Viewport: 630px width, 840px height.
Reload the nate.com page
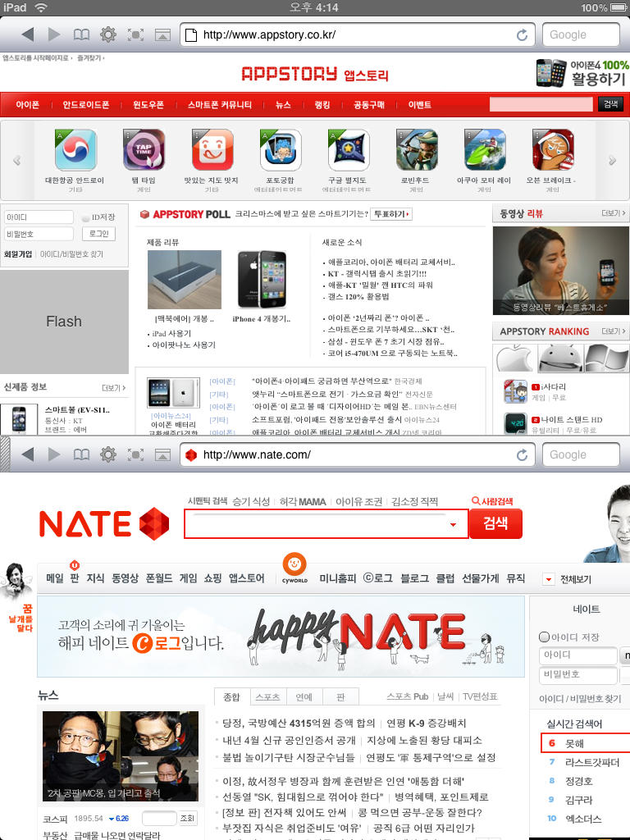pyautogui.click(x=522, y=454)
